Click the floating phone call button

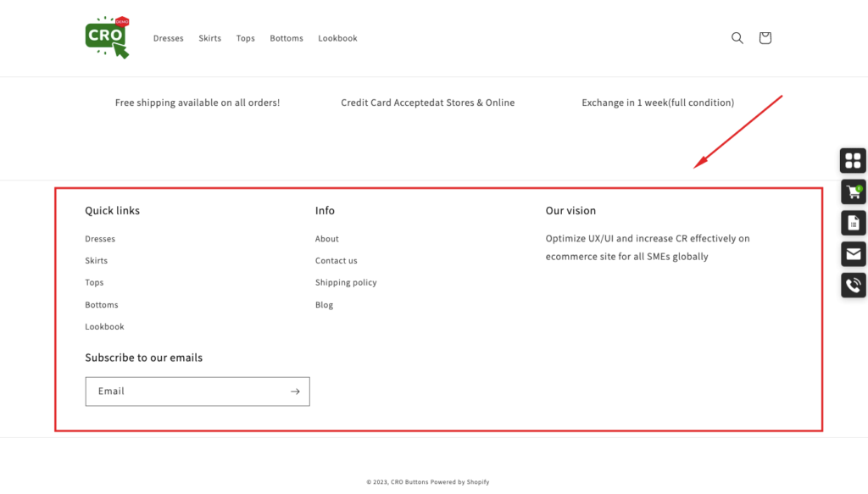pos(853,286)
